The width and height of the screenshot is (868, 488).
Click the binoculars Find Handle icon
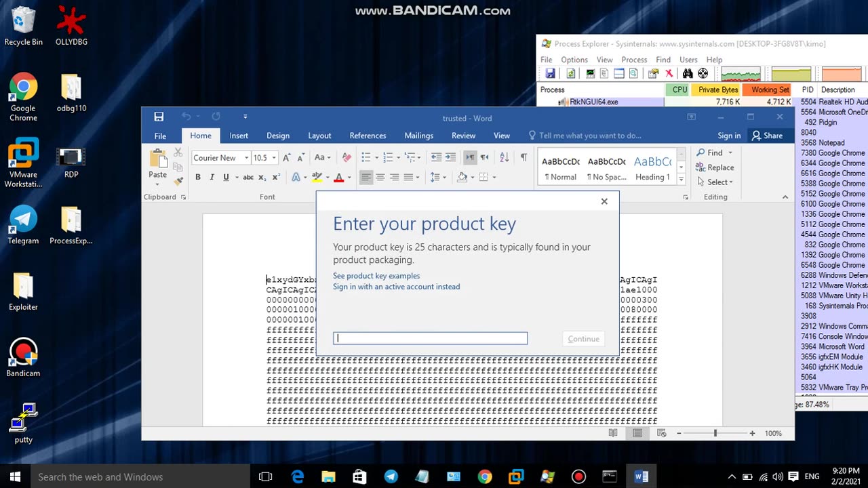688,73
